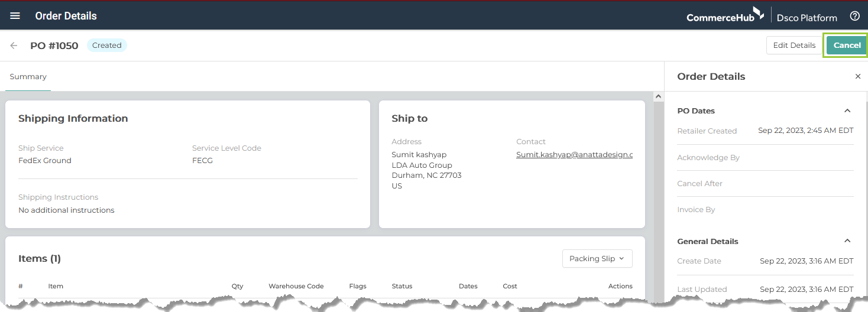Click the Qty column header
This screenshot has width=868, height=312.
tap(238, 286)
